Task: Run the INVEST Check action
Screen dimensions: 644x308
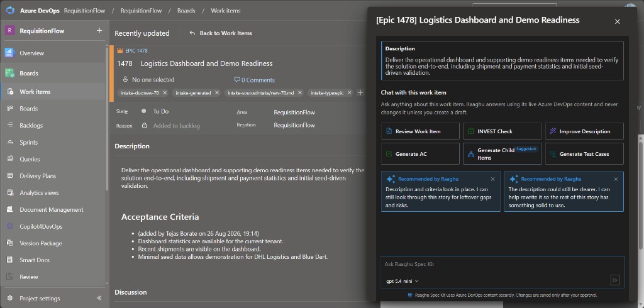Action: pos(502,131)
